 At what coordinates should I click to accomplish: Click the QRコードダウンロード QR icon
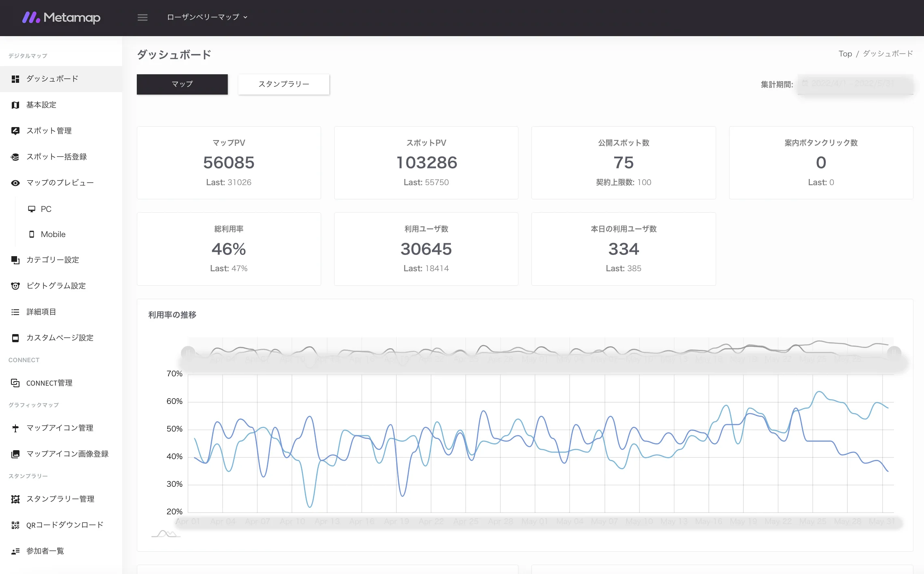click(15, 525)
